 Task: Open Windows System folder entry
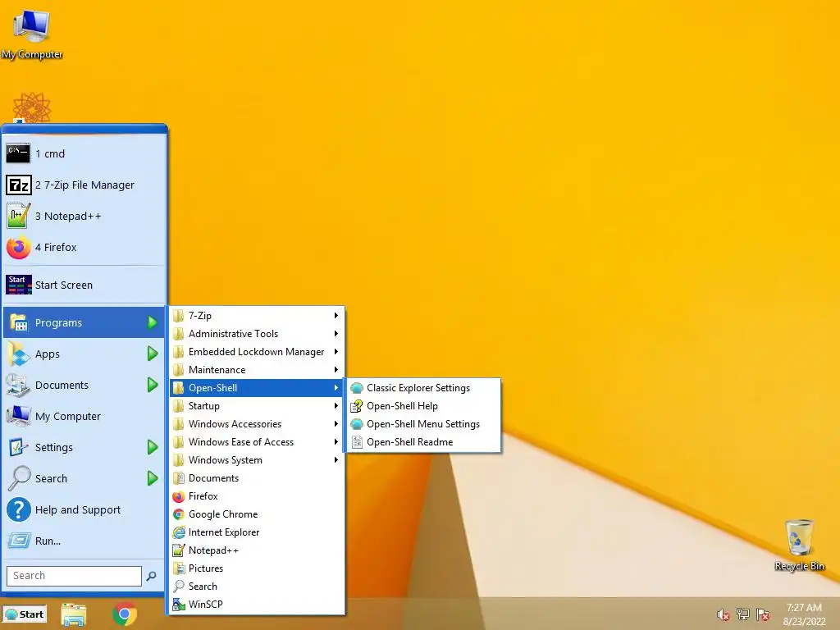tap(257, 460)
